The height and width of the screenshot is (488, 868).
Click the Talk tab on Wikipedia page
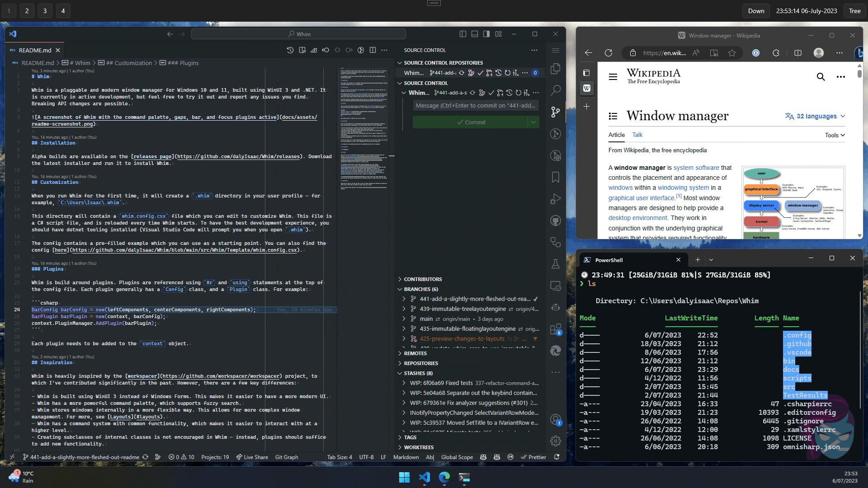pyautogui.click(x=637, y=135)
